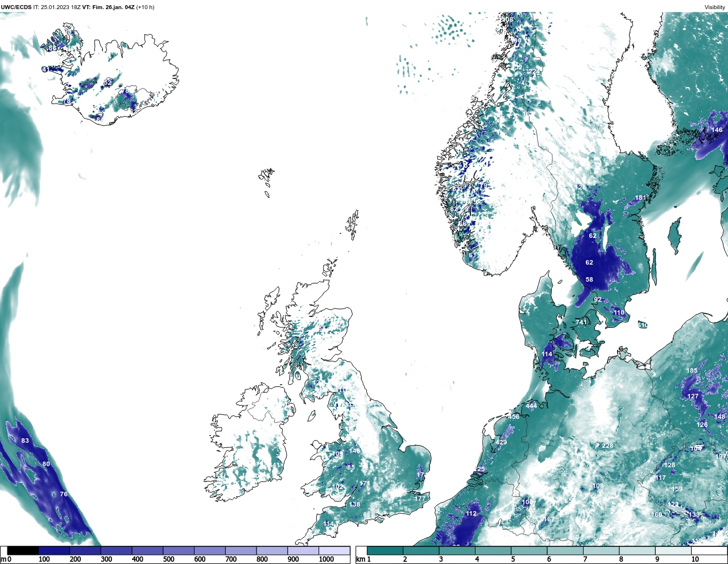
Task: Click the 'UWC/ECDS' header text
Action: [x=16, y=7]
